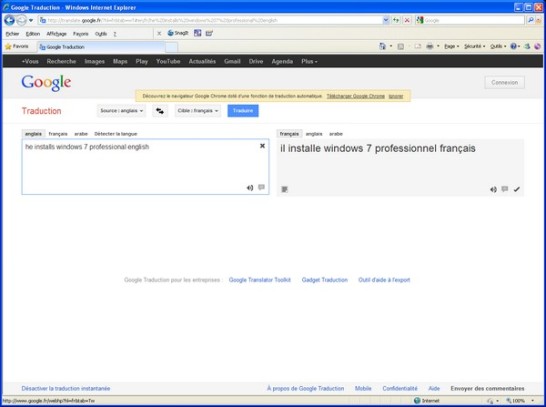
Task: Click the Home page icon in command bar
Action: coord(382,46)
